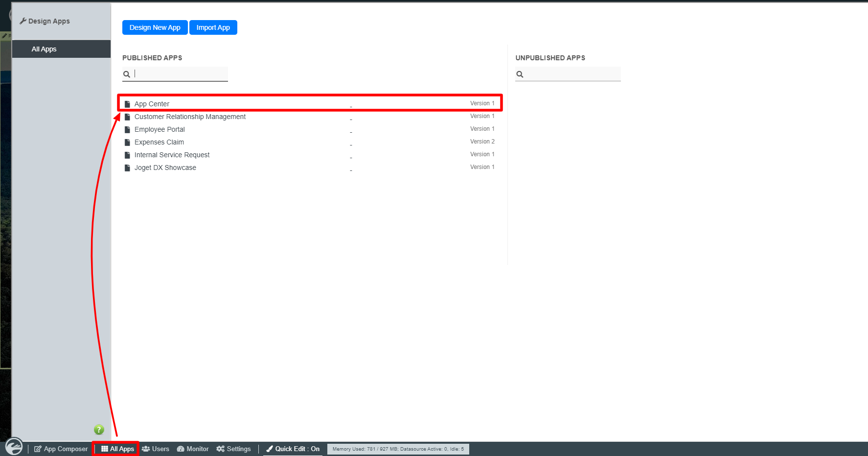Screen dimensions: 868x456
Task: Click the Expenses Claim document icon
Action: 127,142
